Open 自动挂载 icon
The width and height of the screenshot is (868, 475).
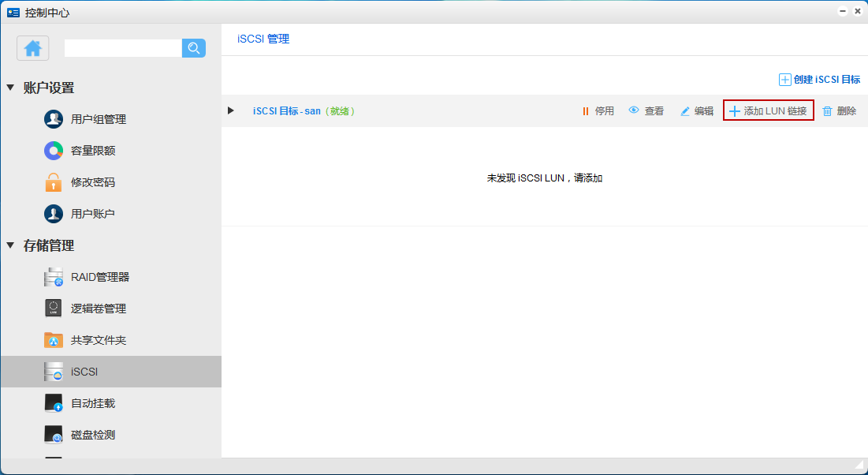coord(54,403)
